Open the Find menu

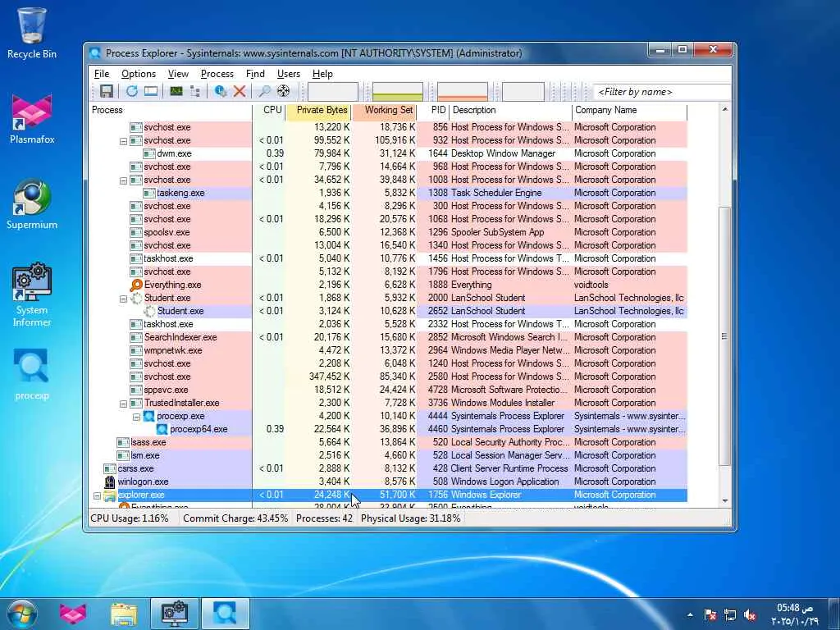click(x=255, y=74)
